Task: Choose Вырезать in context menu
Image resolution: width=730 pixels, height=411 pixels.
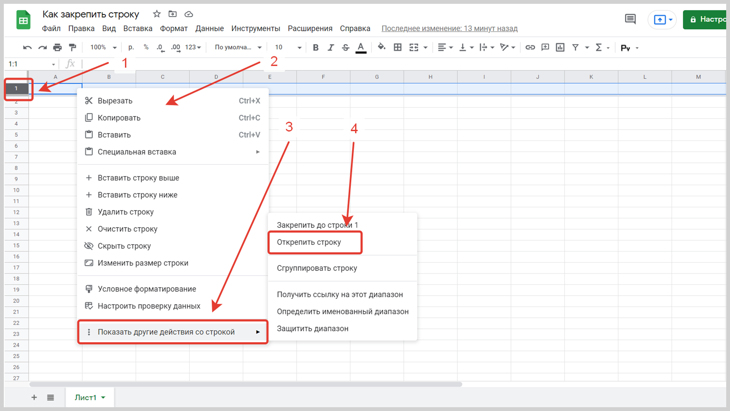Action: (173, 101)
